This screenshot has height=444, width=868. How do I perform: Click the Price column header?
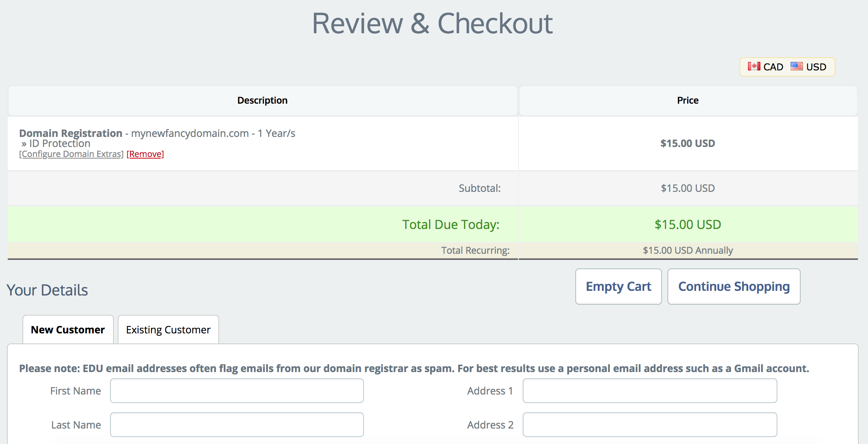688,101
